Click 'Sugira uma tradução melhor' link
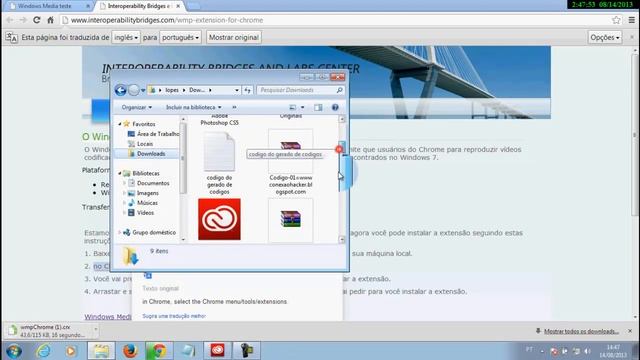The height and width of the screenshot is (360, 640). [174, 316]
